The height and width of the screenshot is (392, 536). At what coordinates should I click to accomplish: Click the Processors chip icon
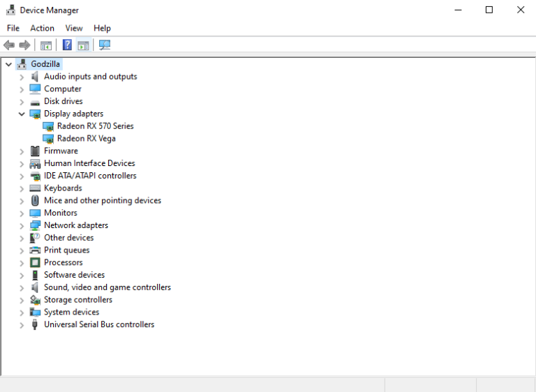35,262
